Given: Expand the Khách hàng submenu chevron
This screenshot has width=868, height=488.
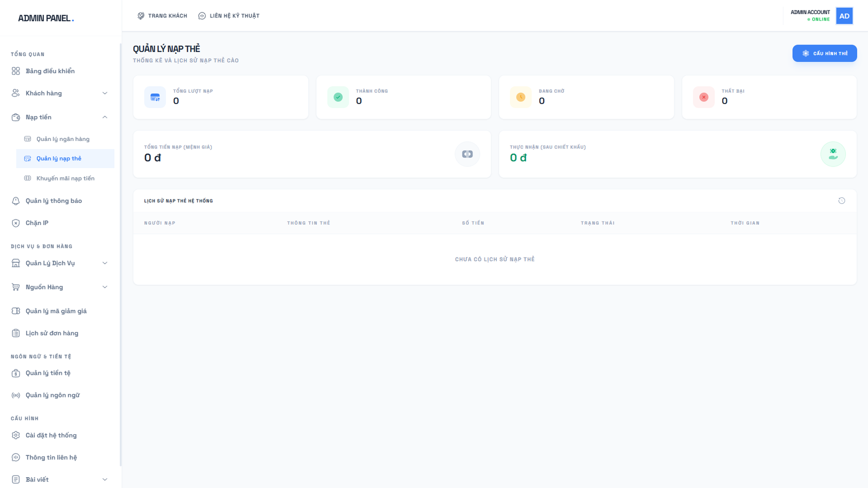Looking at the screenshot, I should coord(105,93).
